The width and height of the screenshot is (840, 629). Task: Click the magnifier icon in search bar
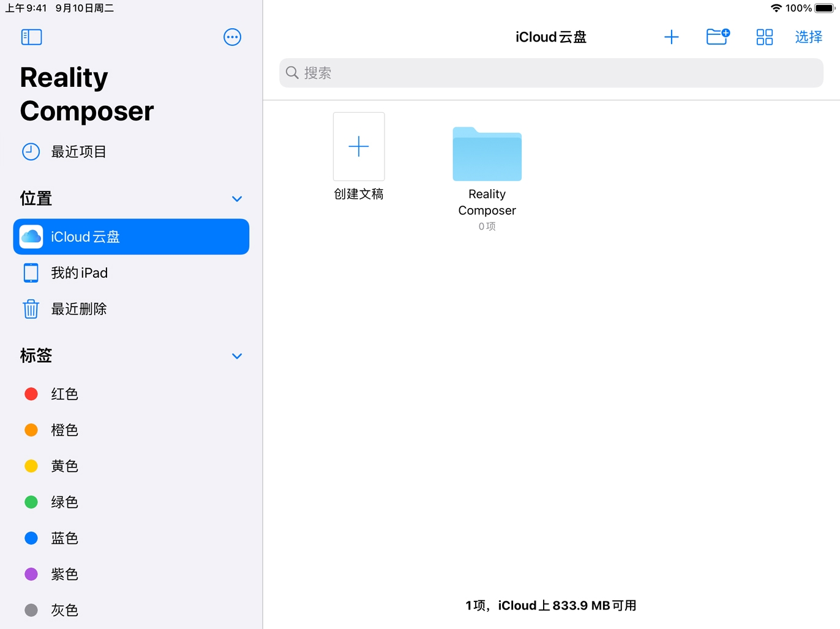293,73
